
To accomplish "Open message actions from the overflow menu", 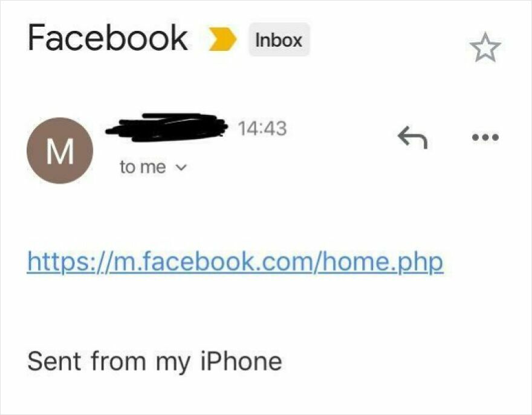I will [484, 138].
